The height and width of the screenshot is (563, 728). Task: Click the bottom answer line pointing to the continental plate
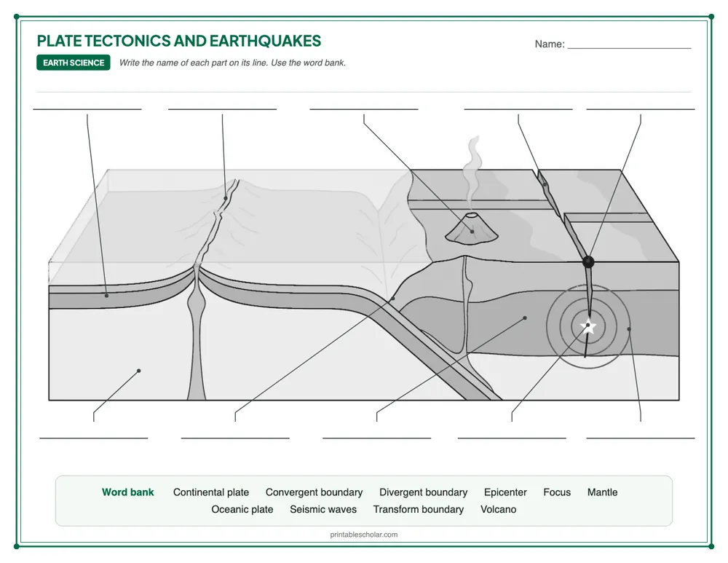click(x=376, y=438)
